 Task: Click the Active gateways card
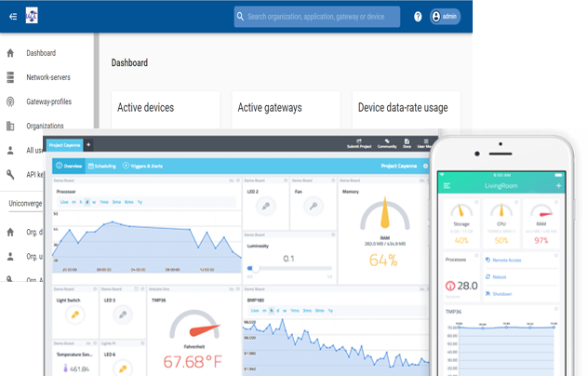click(286, 110)
